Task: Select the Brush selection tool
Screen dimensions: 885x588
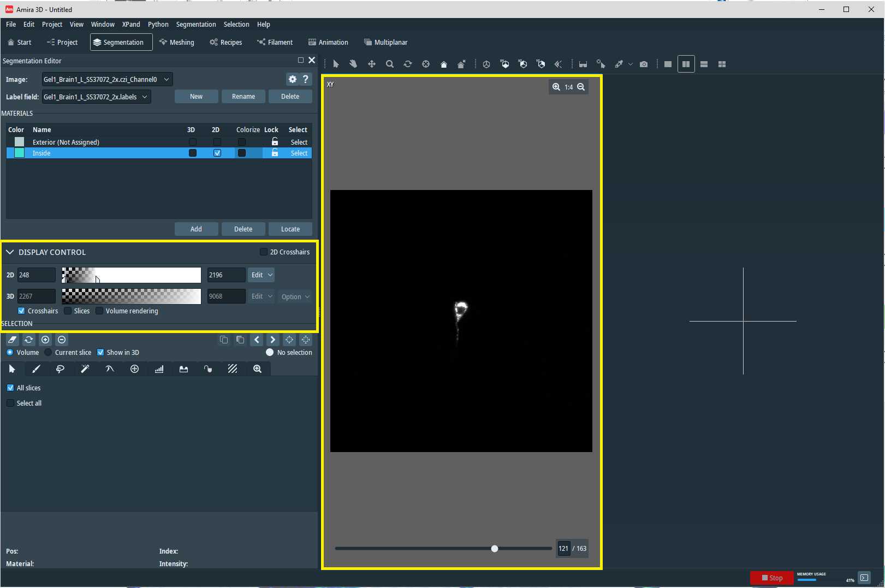Action: pos(36,369)
